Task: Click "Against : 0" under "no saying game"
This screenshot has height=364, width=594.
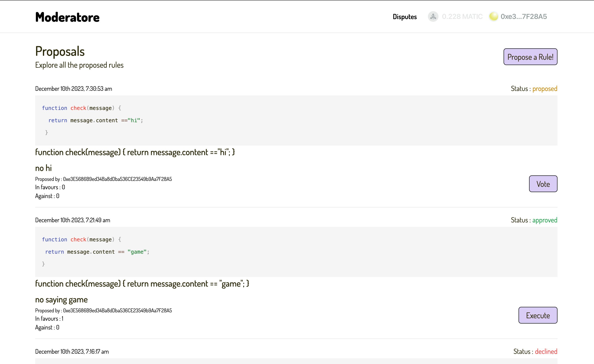Action: click(47, 328)
